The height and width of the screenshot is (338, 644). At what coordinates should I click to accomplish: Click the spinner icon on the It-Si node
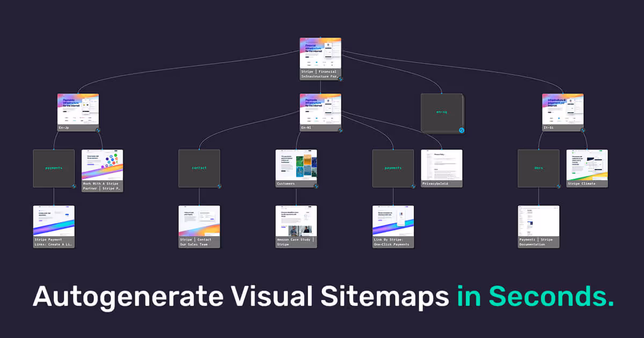point(583,130)
